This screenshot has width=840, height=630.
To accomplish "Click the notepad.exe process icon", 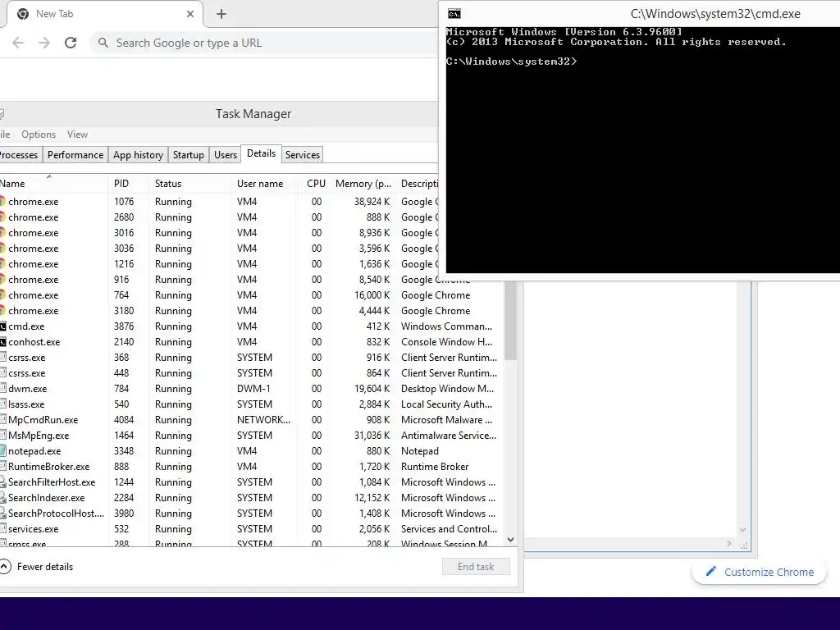I will pyautogui.click(x=2, y=451).
